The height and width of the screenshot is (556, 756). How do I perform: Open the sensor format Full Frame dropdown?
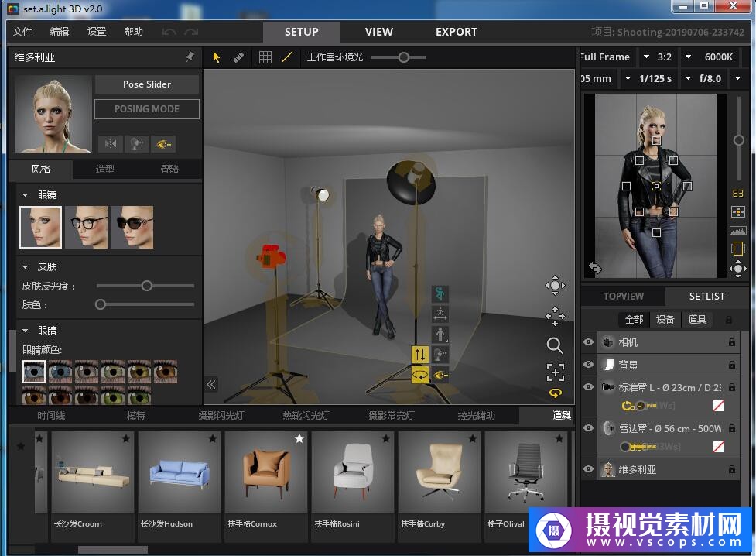[x=646, y=57]
